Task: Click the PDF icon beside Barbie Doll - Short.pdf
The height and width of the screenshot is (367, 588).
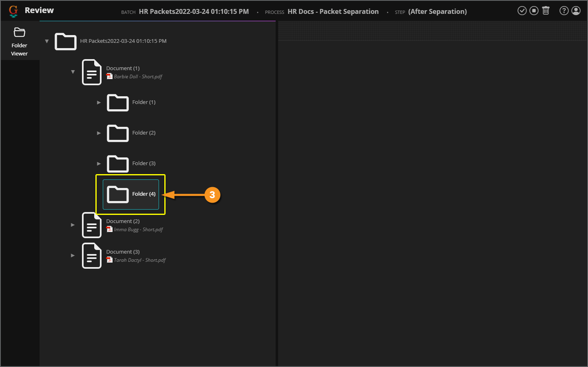Action: click(109, 76)
